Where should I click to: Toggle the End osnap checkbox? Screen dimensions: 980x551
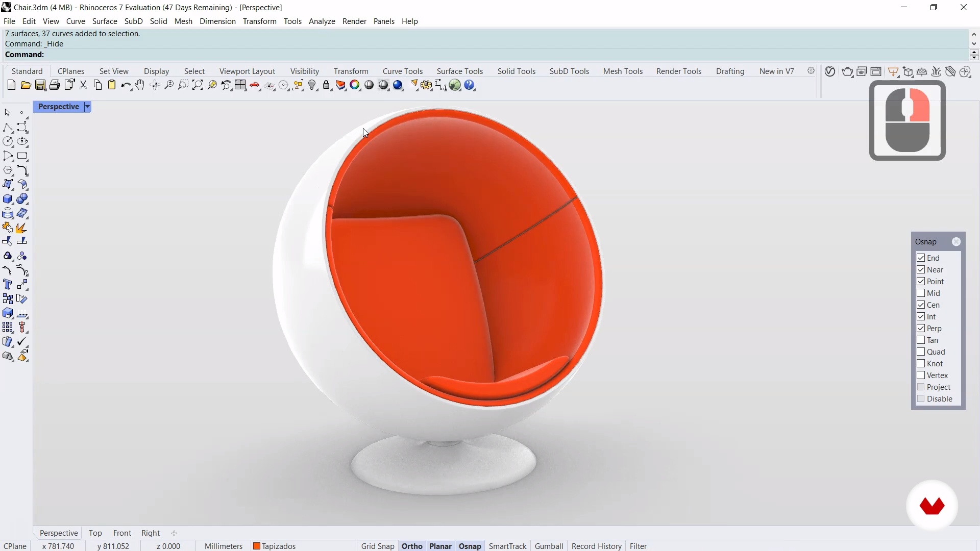(x=921, y=258)
